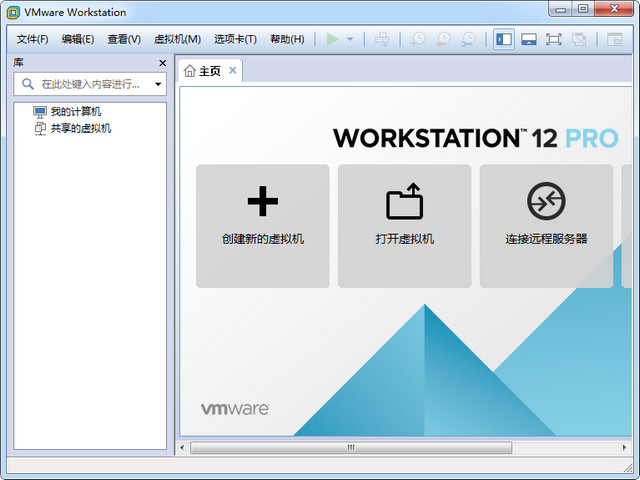Click the green power on play icon
Screen dimensions: 640x480
tap(333, 39)
